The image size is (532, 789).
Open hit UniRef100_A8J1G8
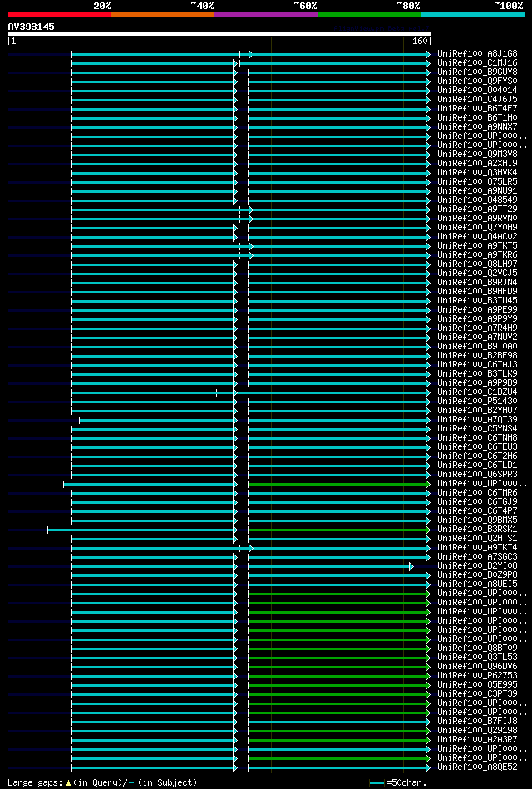click(477, 54)
